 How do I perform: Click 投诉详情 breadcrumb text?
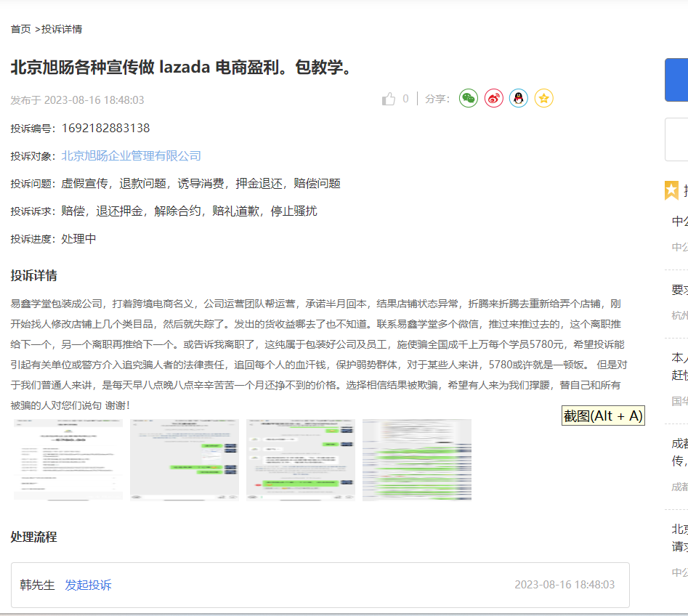coord(62,29)
